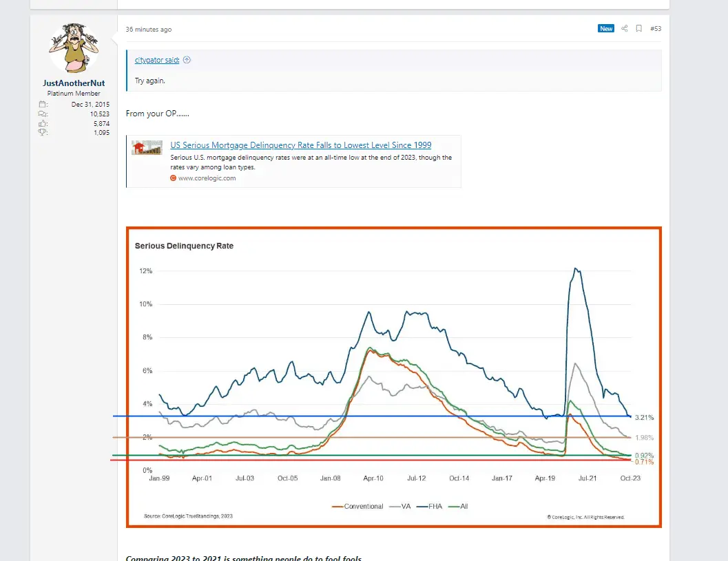Viewport: 728px width, 561px height.
Task: Click the trophy points icon
Action: pos(43,133)
